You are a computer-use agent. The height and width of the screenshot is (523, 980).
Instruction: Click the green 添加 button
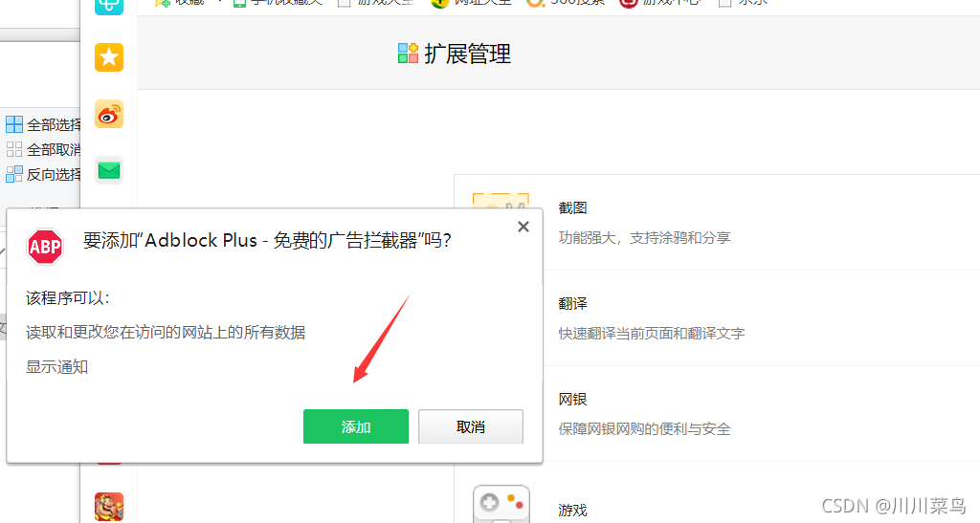click(356, 426)
